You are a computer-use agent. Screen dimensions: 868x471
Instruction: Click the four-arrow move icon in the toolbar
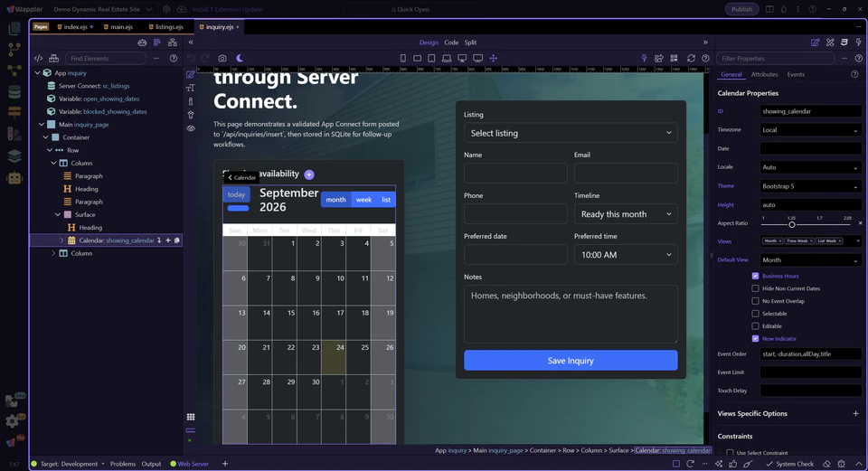point(494,58)
